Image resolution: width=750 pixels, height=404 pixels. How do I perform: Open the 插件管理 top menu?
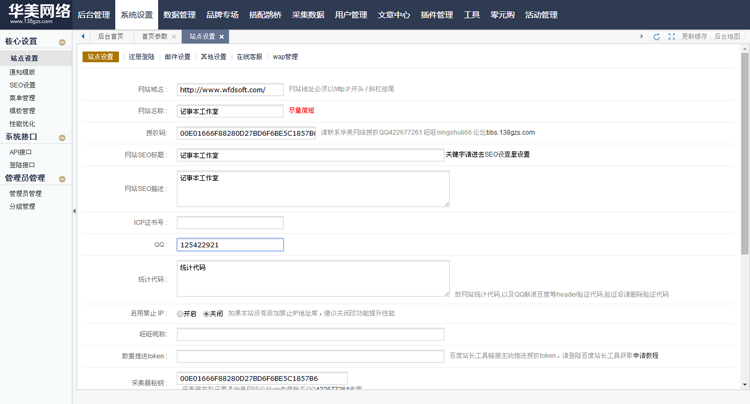point(437,15)
